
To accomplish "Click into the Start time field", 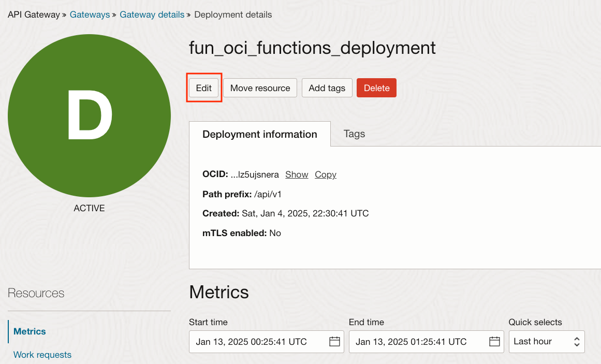I will 259,342.
